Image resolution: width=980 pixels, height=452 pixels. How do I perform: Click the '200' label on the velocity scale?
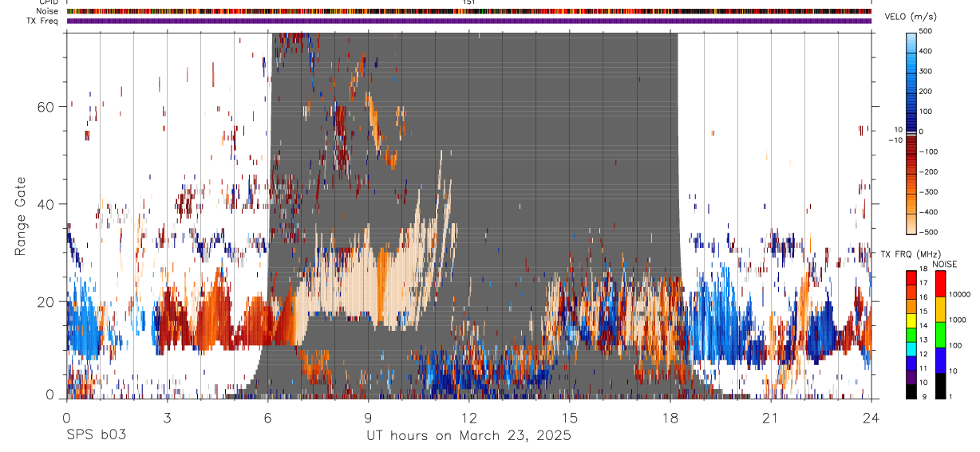click(926, 91)
